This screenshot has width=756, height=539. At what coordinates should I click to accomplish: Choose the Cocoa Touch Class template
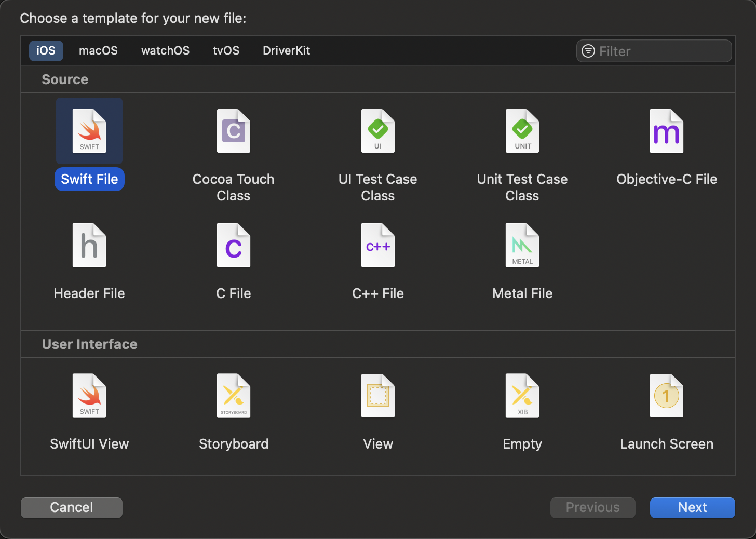(234, 131)
